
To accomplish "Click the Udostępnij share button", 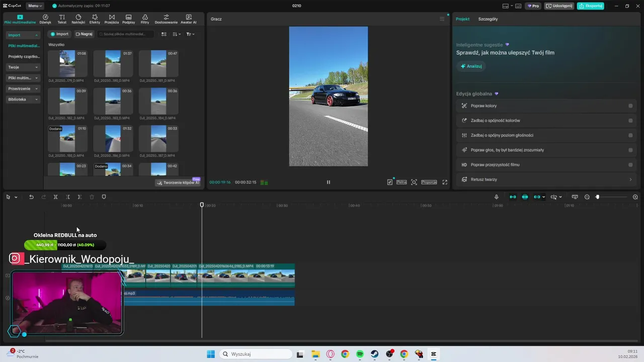I will (x=559, y=6).
